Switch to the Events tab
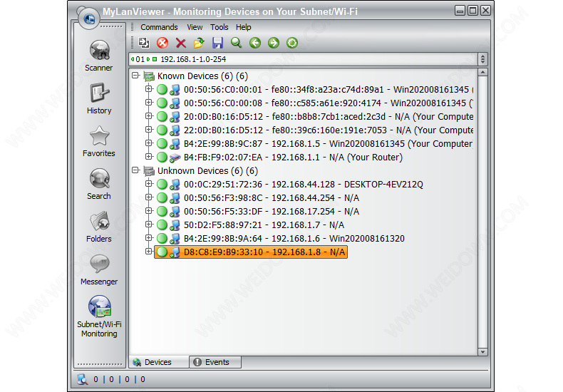This screenshot has height=392, width=563. [215, 362]
